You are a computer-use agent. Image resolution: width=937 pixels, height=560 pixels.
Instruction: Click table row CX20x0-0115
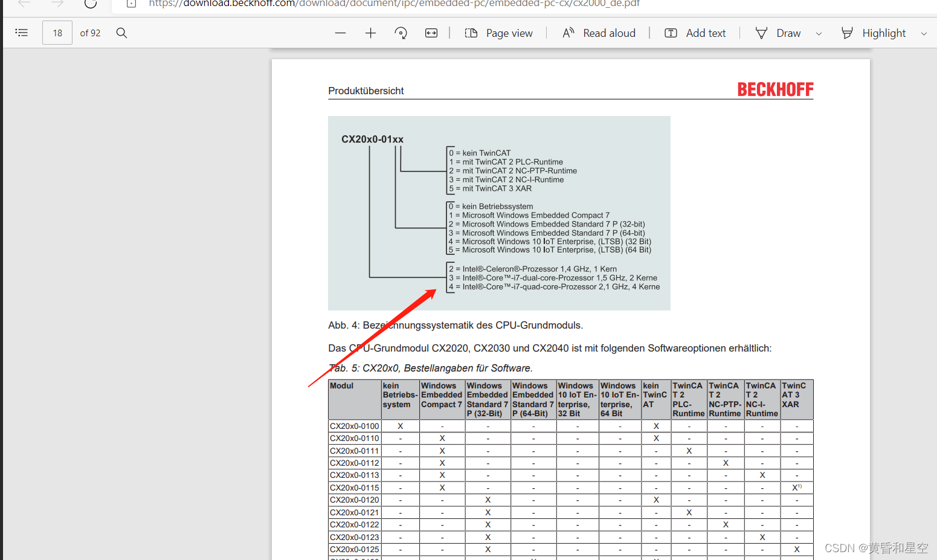coord(571,488)
